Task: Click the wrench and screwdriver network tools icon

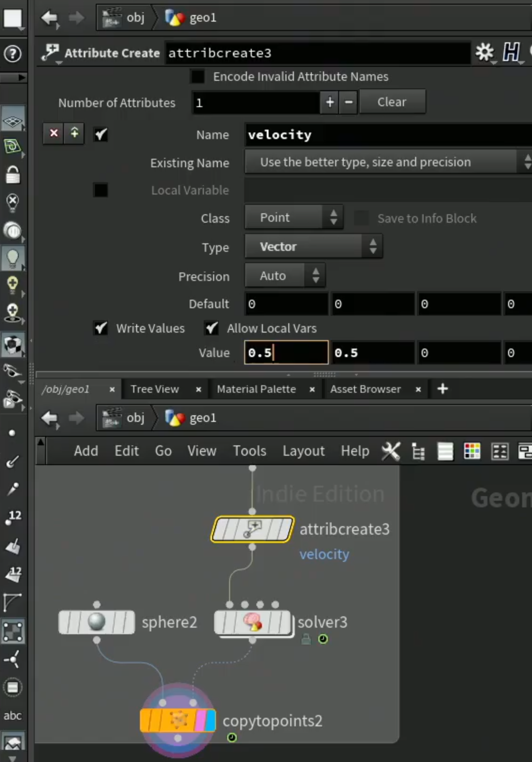Action: click(x=391, y=451)
